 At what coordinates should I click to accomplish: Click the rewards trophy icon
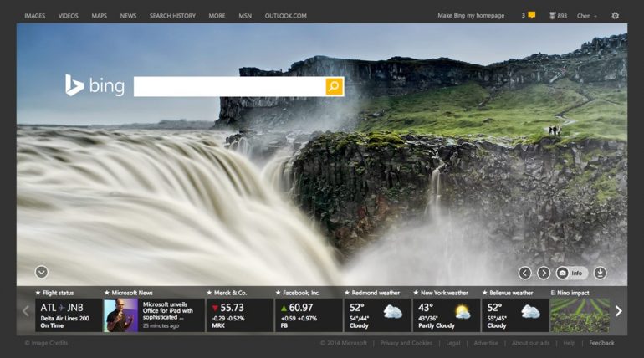tap(552, 16)
